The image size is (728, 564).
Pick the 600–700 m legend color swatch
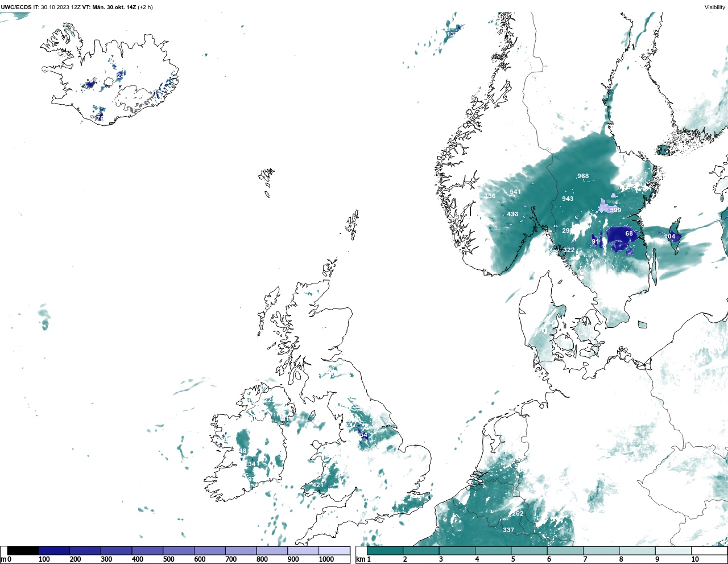pyautogui.click(x=209, y=550)
